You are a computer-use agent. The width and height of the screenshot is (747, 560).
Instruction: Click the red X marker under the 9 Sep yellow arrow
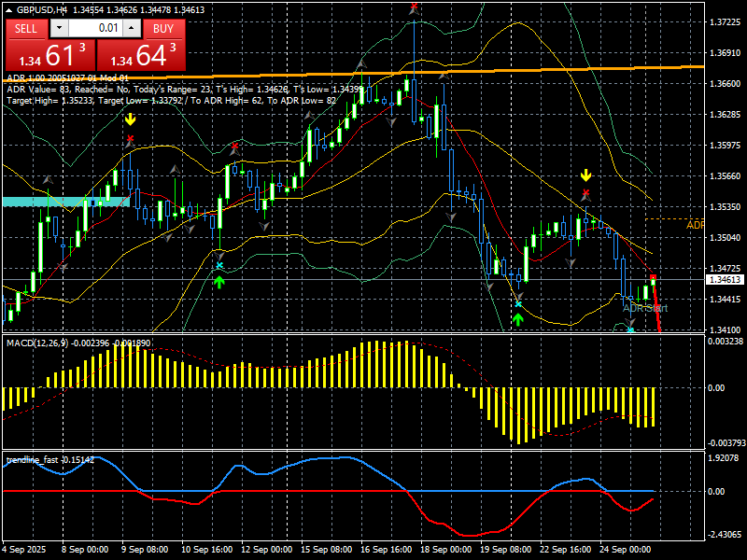point(130,138)
